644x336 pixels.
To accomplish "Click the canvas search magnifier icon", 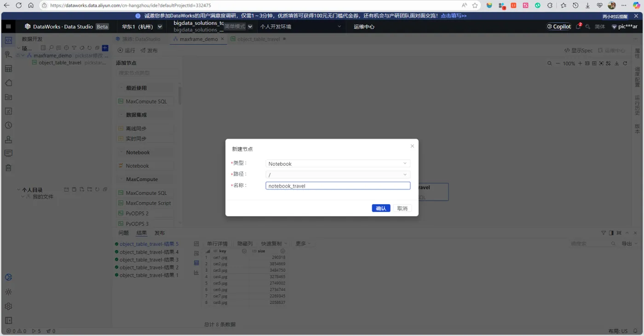I will pos(550,63).
